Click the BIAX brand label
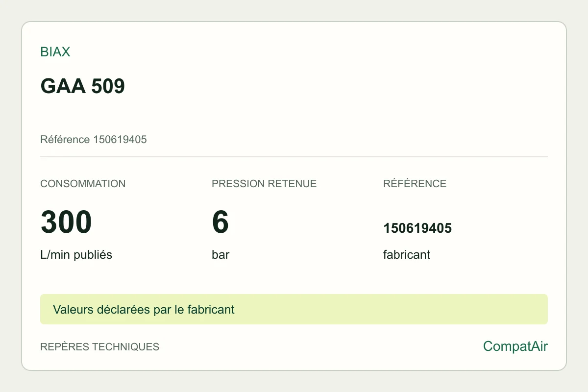 point(55,52)
